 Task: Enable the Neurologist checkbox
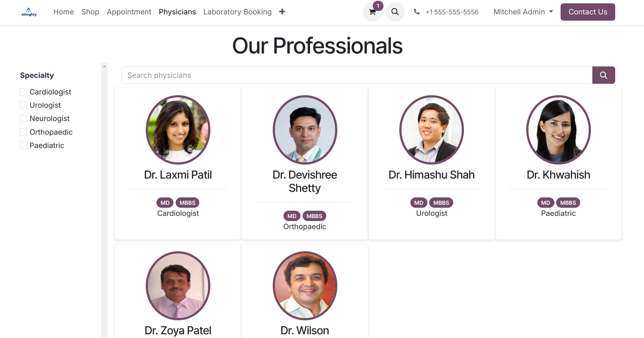tap(24, 118)
